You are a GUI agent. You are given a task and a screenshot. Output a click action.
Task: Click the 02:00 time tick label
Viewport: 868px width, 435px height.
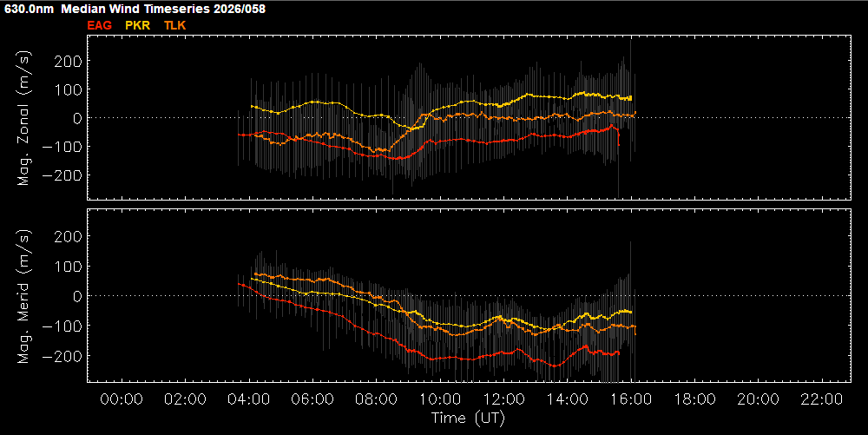coord(185,399)
